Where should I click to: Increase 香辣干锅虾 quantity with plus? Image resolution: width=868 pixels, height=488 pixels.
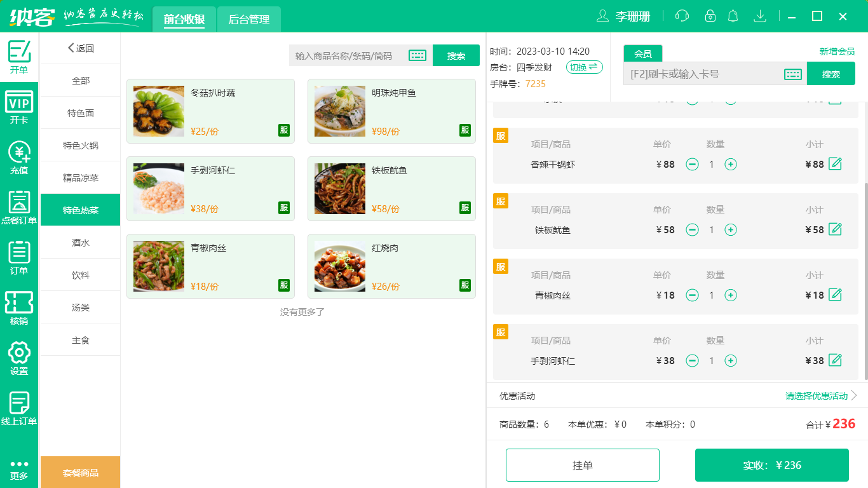click(x=731, y=165)
